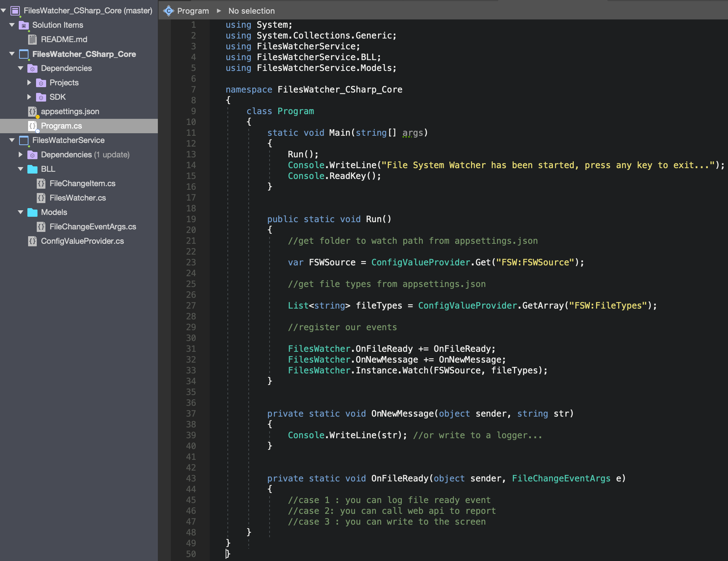
Task: Click line number 14 in the gutter
Action: coord(191,165)
